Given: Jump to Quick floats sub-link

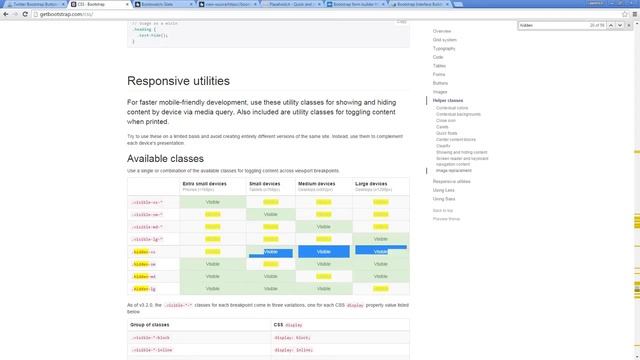Looking at the screenshot, I should (447, 133).
